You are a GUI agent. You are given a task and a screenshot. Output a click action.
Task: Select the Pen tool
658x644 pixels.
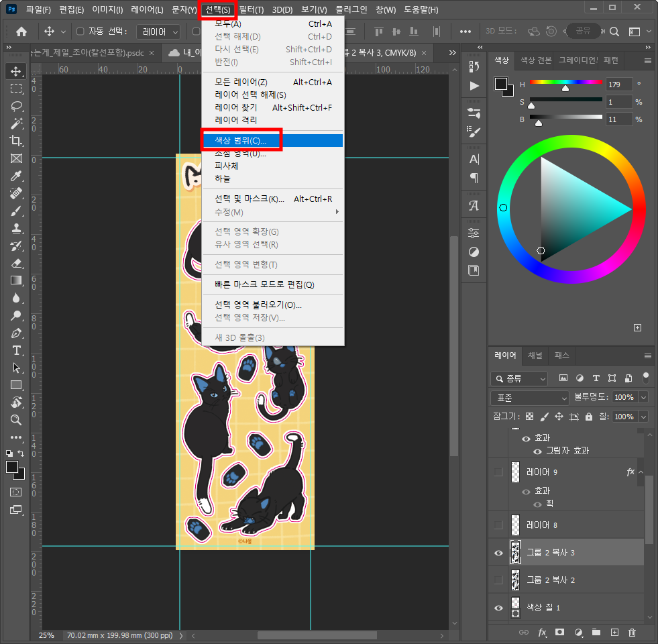pyautogui.click(x=16, y=333)
